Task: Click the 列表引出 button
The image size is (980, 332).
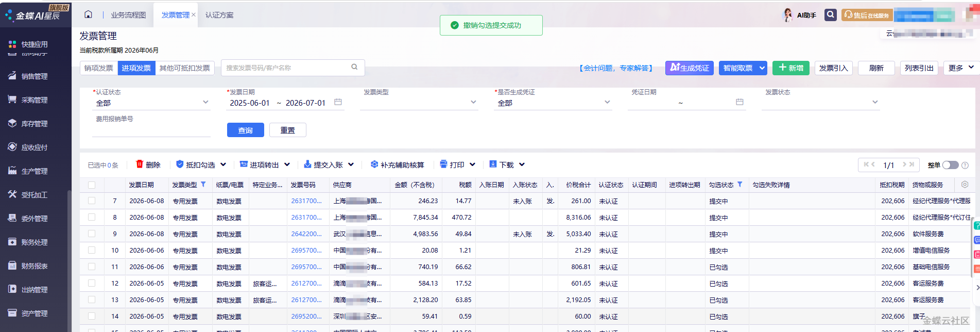Action: point(919,68)
